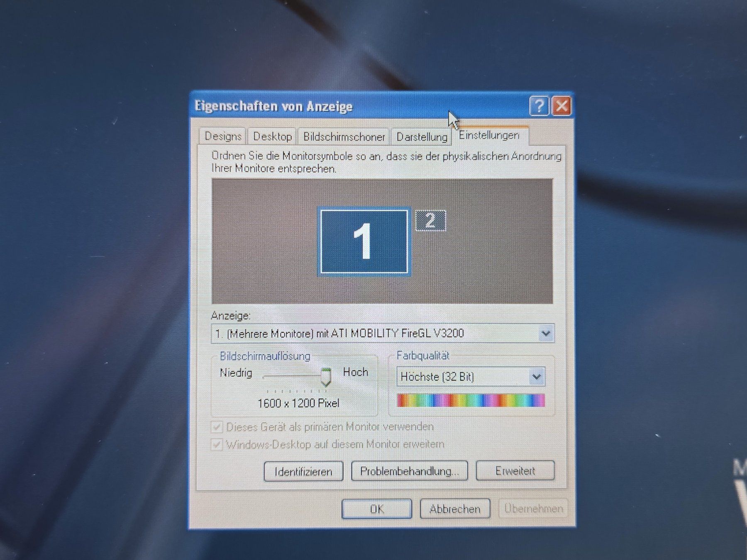The height and width of the screenshot is (560, 747).
Task: Click the help question mark button
Action: [539, 106]
